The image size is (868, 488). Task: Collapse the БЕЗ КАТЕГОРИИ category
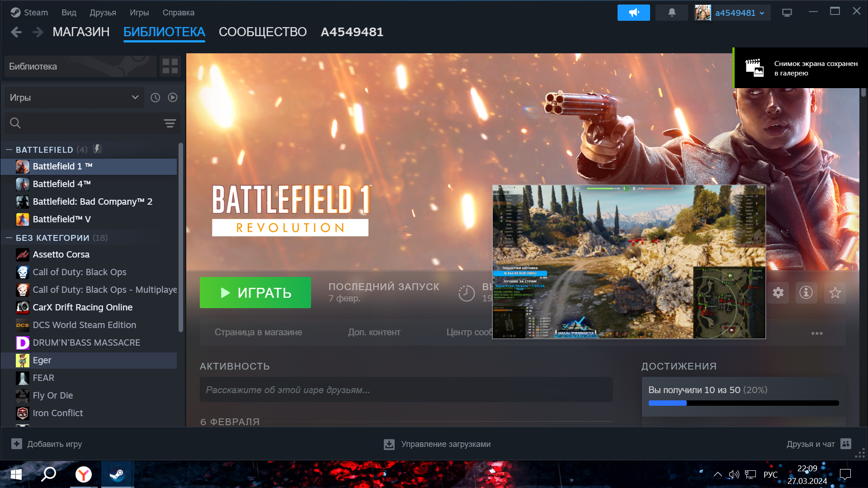[x=9, y=238]
